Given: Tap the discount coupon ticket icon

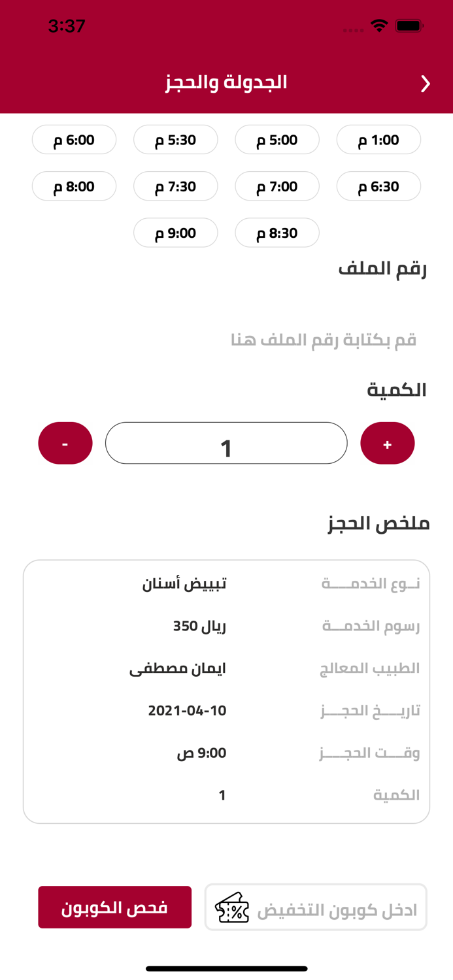Looking at the screenshot, I should click(x=231, y=907).
